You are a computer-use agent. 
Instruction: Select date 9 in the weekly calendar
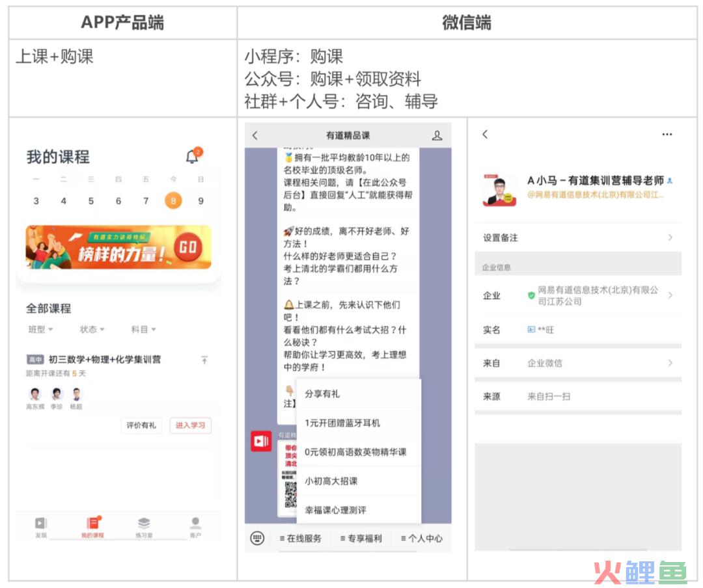pos(201,201)
